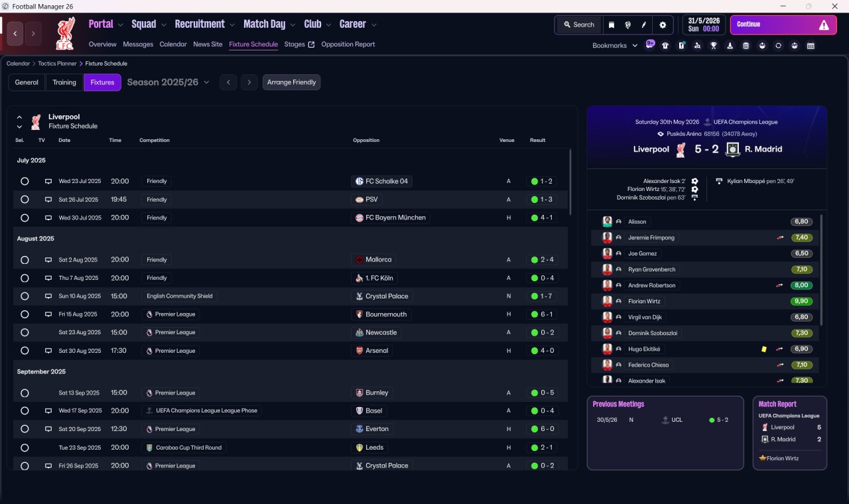This screenshot has width=849, height=504.
Task: Click the Liverpool club crest in the header
Action: coord(64,33)
